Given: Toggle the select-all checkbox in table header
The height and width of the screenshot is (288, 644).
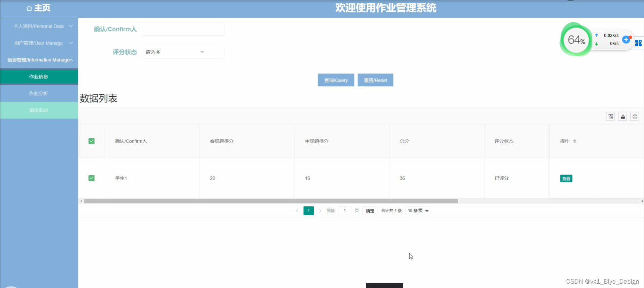Looking at the screenshot, I should tap(91, 141).
